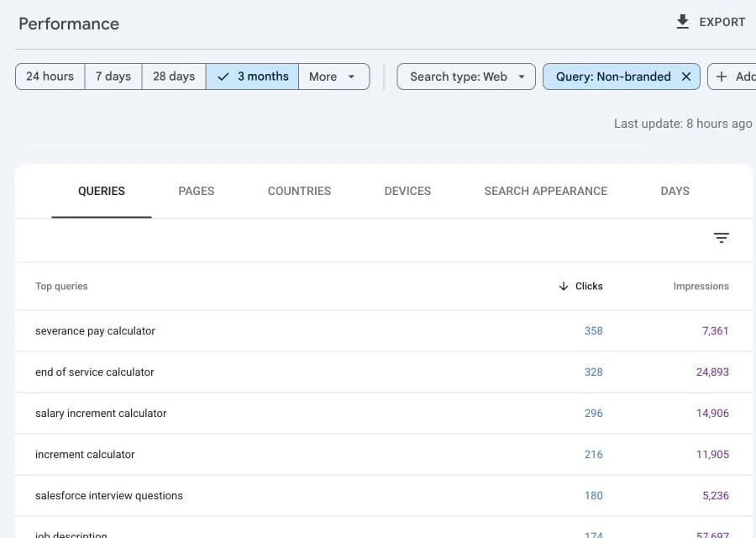Switch to the Pages tab
The width and height of the screenshot is (756, 538).
pos(197,191)
